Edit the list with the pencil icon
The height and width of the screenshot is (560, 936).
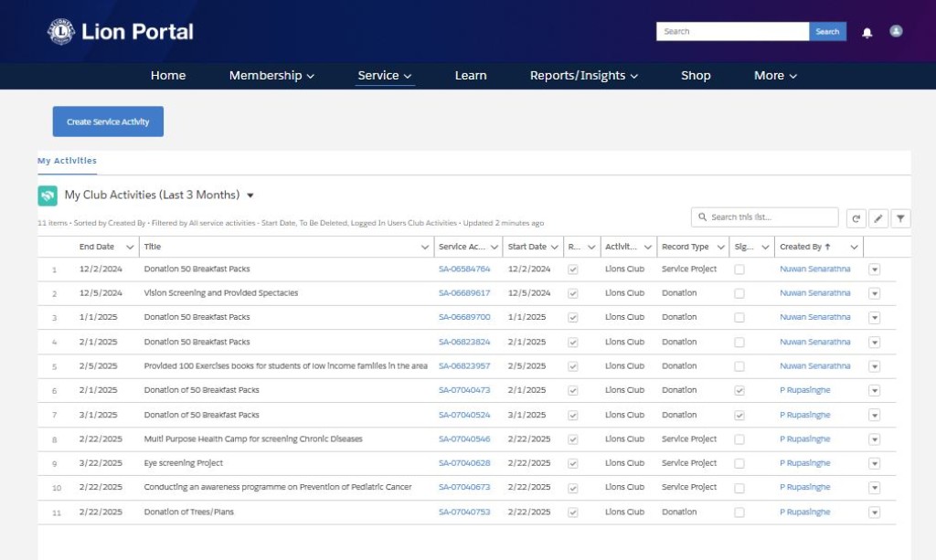(x=878, y=218)
